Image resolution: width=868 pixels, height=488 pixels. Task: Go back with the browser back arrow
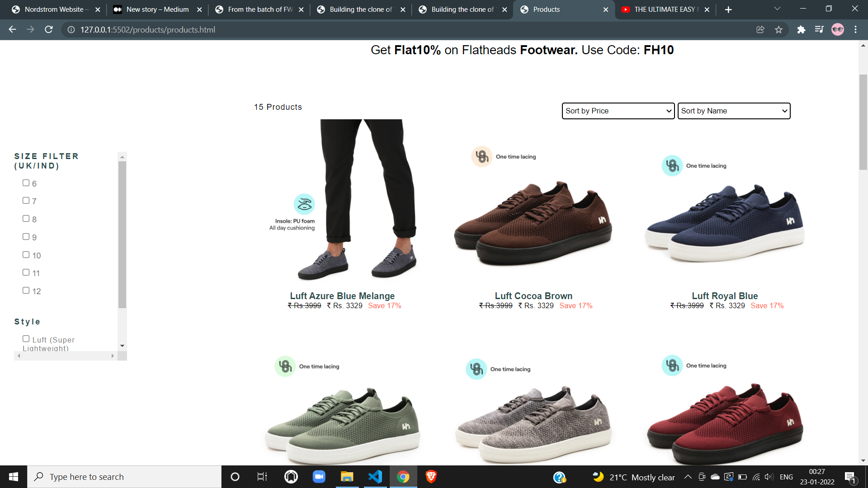(12, 29)
